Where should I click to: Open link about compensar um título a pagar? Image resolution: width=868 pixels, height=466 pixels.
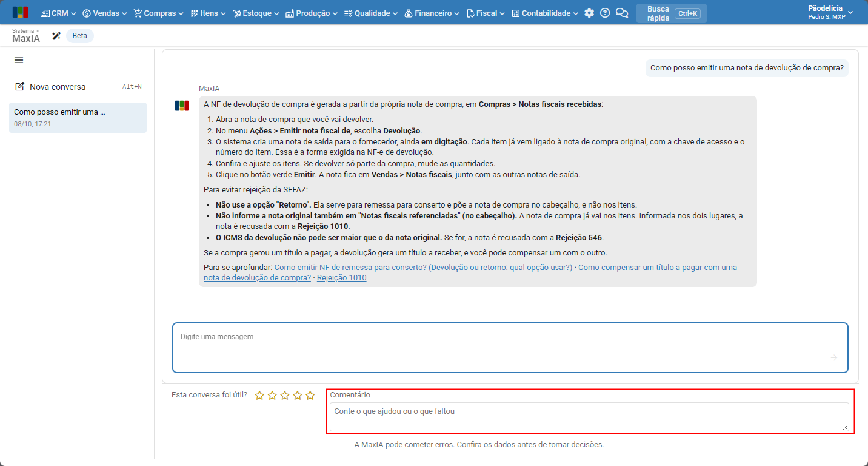pos(471,272)
